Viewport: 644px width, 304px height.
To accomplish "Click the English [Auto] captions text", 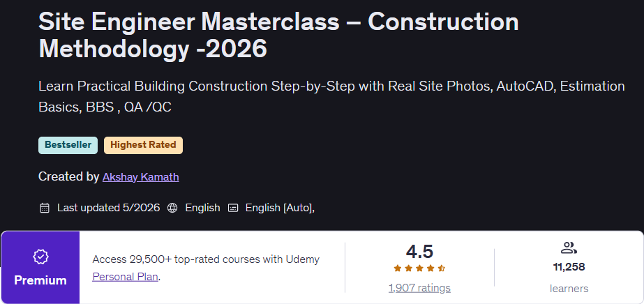I will (280, 208).
